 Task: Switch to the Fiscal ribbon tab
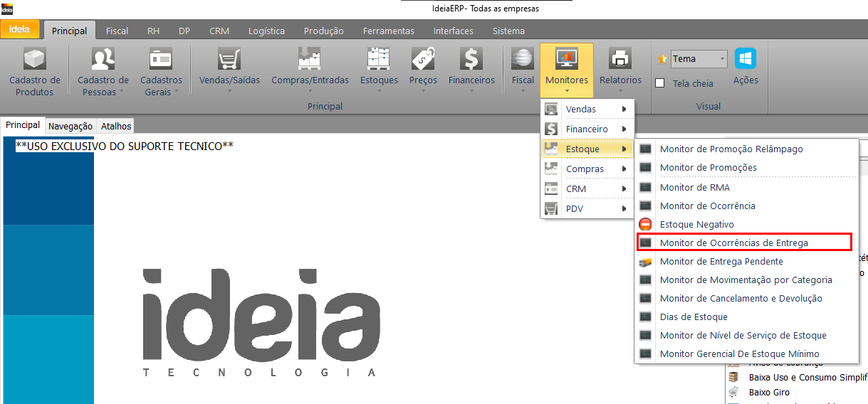click(x=117, y=31)
